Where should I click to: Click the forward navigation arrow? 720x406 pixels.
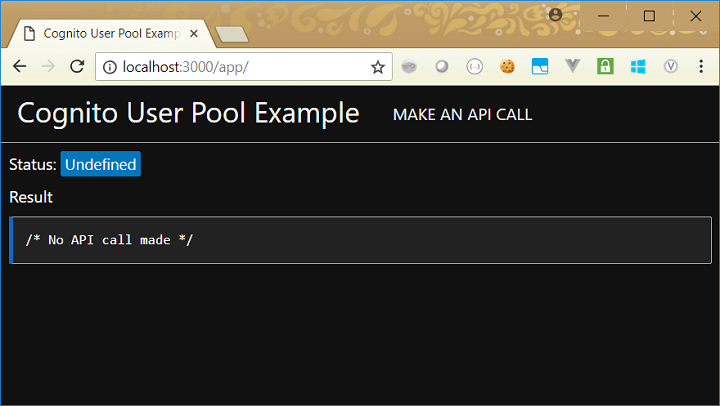click(48, 67)
